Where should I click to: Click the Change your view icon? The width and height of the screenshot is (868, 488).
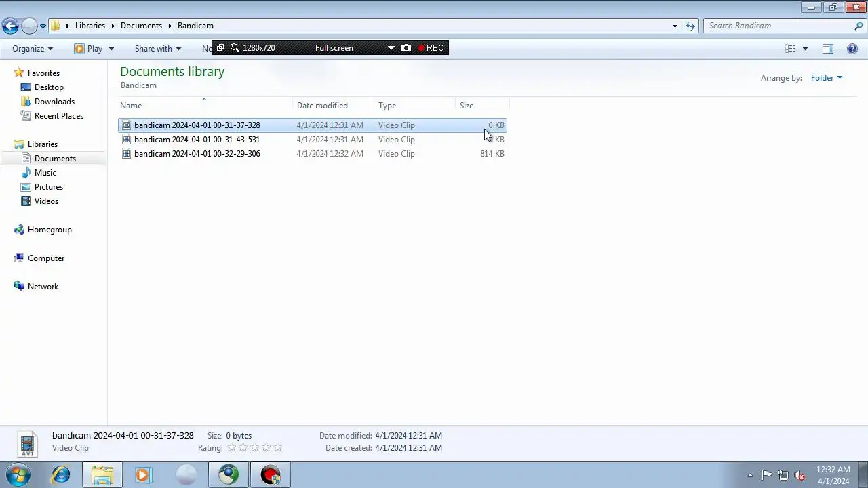click(x=791, y=49)
